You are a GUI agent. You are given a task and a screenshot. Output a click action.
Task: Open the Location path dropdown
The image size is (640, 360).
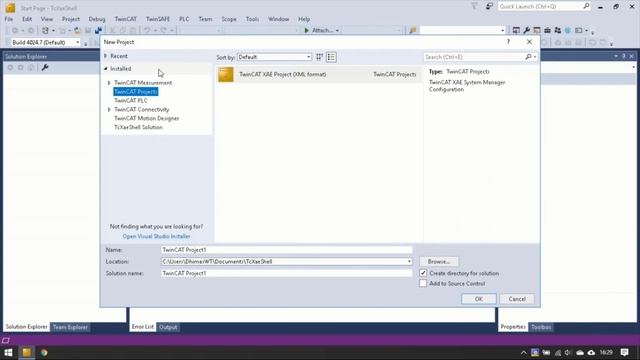[409, 261]
